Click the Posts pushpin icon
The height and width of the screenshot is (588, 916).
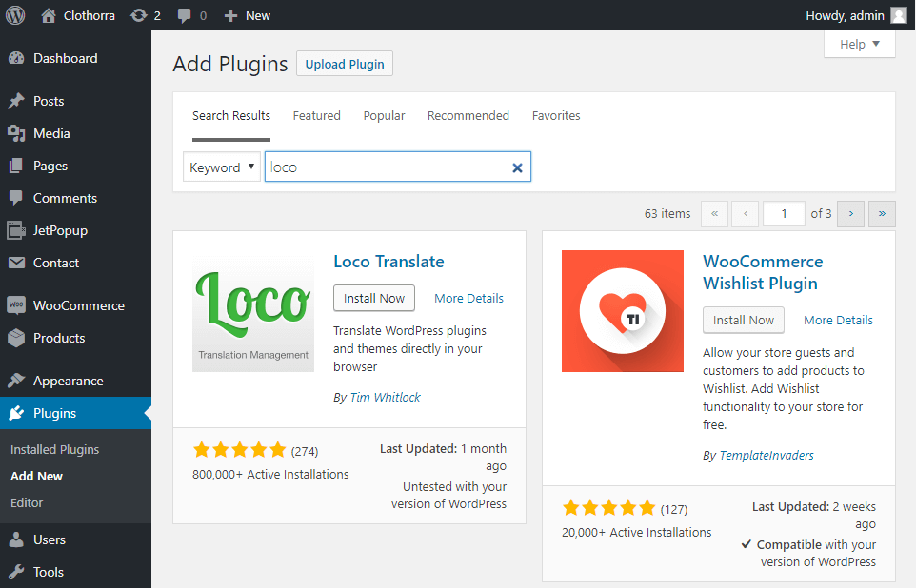16,101
